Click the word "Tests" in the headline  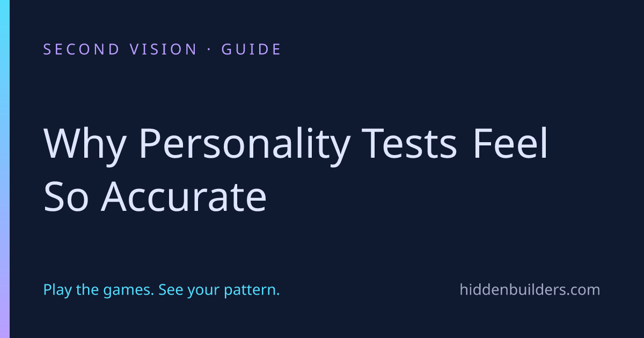click(x=411, y=145)
